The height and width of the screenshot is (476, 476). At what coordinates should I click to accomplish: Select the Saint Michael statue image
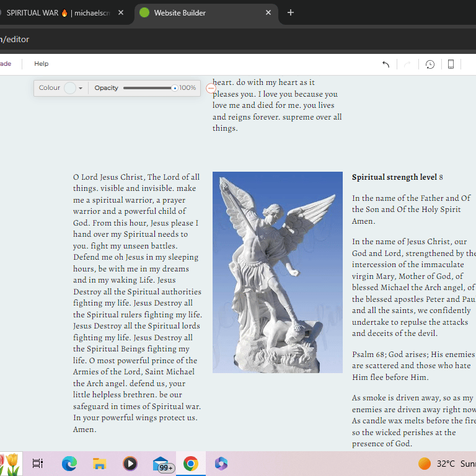pos(278,272)
